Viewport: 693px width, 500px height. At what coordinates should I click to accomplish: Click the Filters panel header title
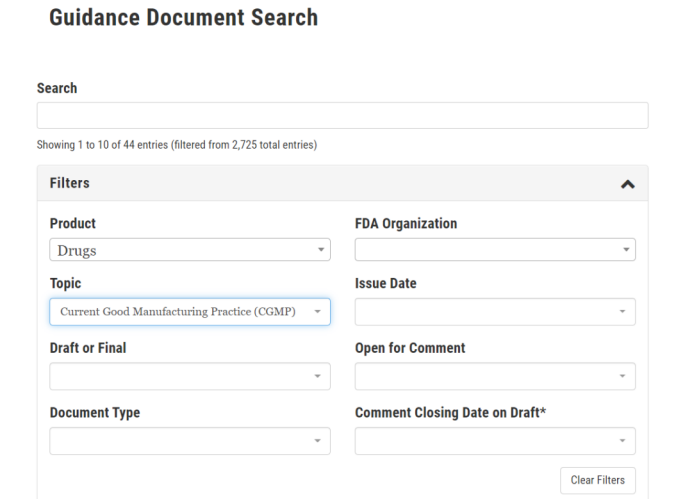point(70,183)
